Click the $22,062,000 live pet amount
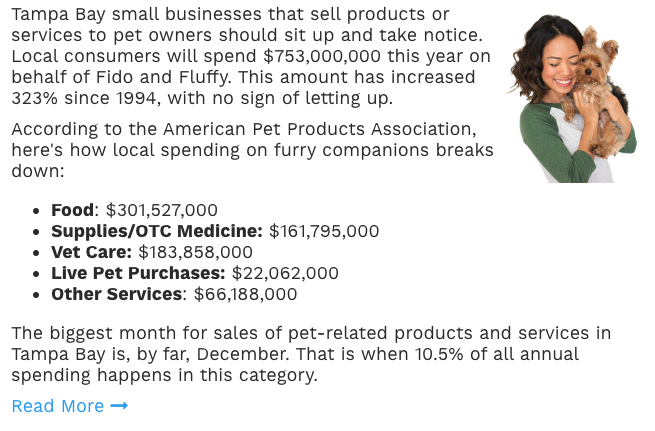Viewport: 655px width, 431px height. click(285, 273)
